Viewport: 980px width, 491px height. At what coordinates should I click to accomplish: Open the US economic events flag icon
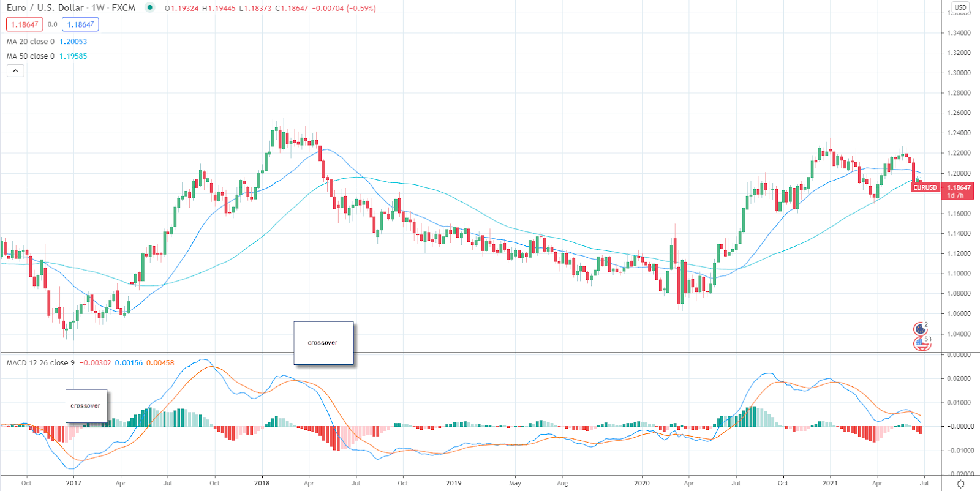coord(921,343)
